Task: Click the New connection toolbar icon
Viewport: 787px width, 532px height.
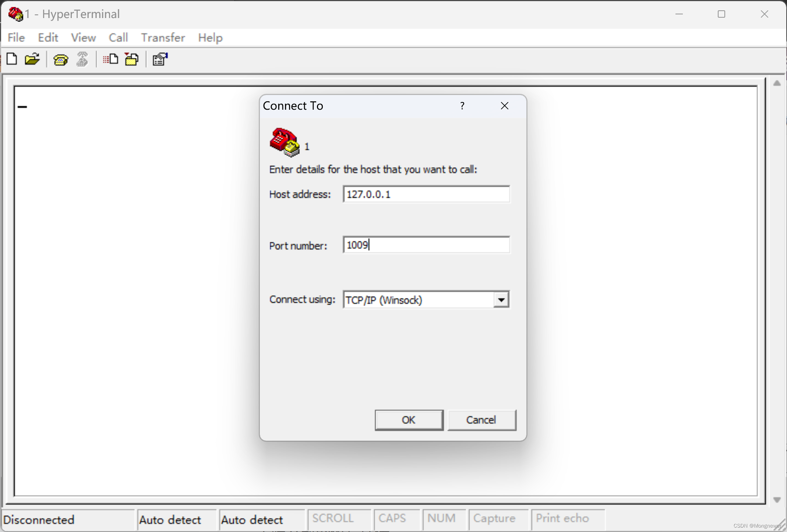Action: [12, 59]
